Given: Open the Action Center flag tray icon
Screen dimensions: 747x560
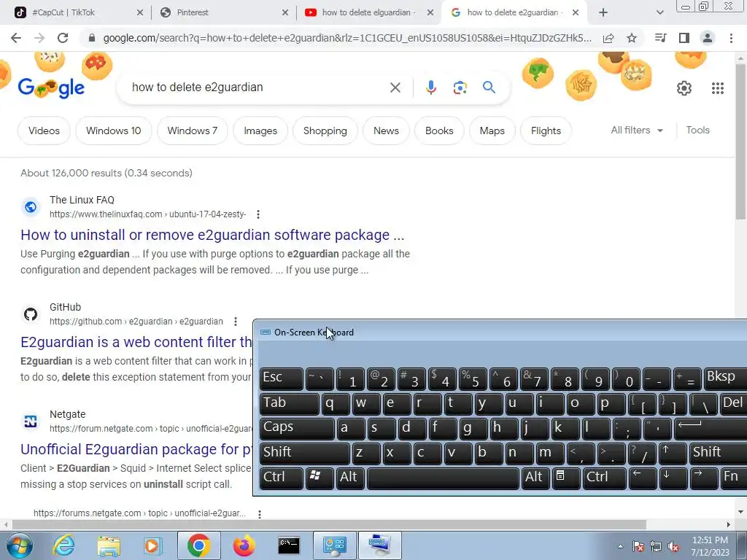Looking at the screenshot, I should click(x=638, y=547).
